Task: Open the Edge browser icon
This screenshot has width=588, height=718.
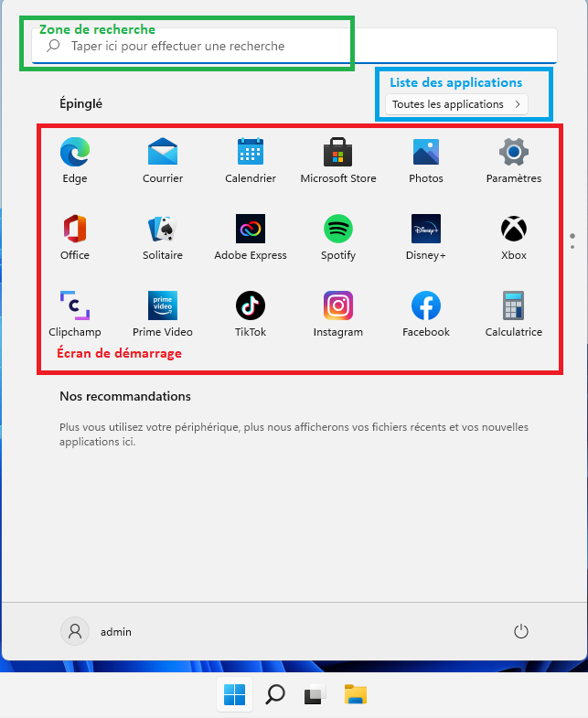Action: click(x=75, y=152)
